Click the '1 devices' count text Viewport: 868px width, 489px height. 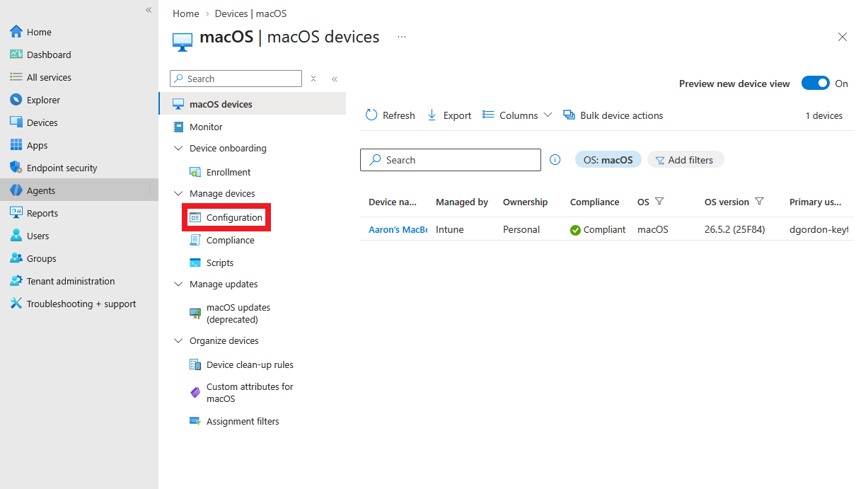tap(824, 115)
